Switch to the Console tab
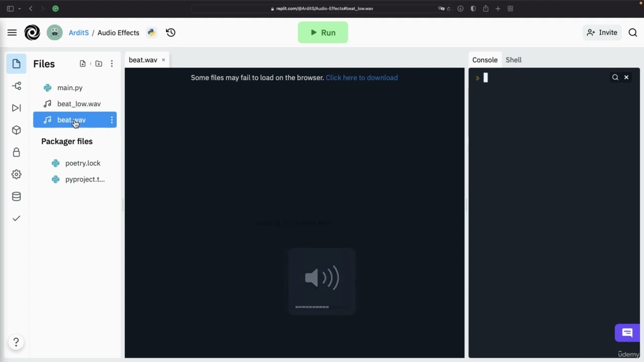This screenshot has width=644, height=362. [485, 60]
